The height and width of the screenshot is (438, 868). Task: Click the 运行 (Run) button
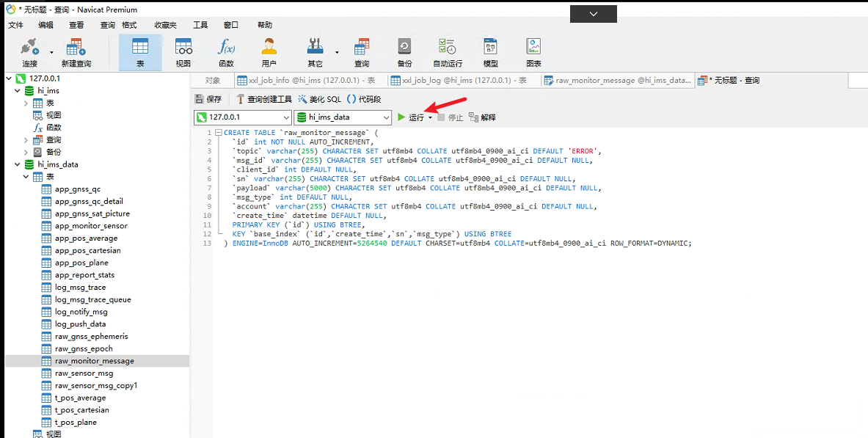[411, 117]
